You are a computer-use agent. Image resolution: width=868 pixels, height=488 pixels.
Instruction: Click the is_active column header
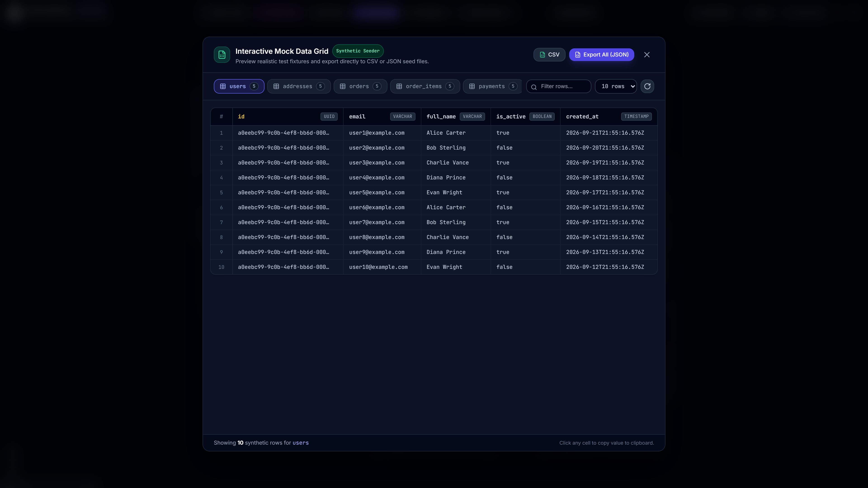coord(525,117)
